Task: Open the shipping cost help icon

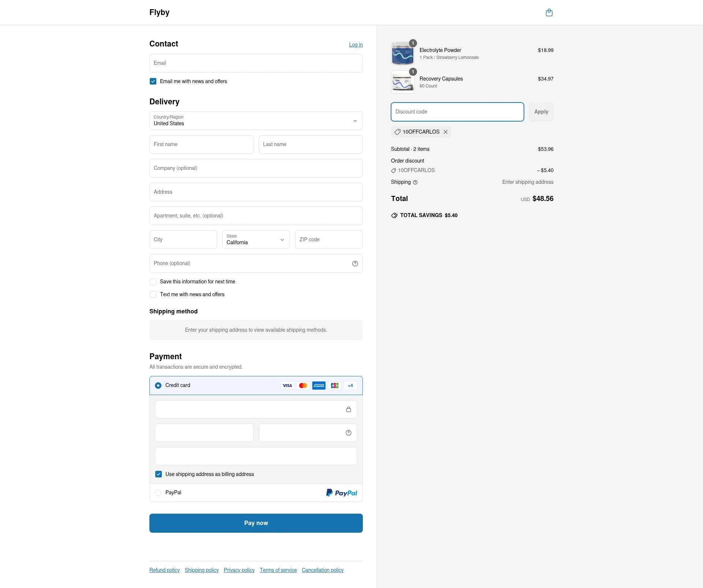Action: [415, 182]
